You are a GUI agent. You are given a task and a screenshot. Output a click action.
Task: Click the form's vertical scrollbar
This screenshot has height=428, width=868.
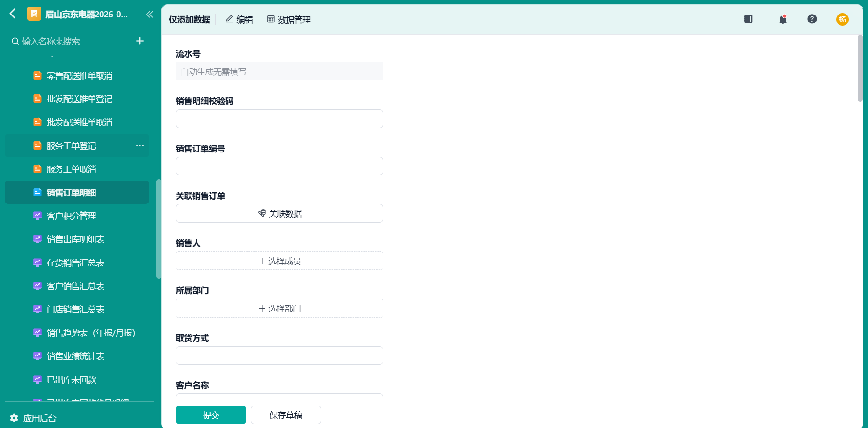click(x=860, y=68)
